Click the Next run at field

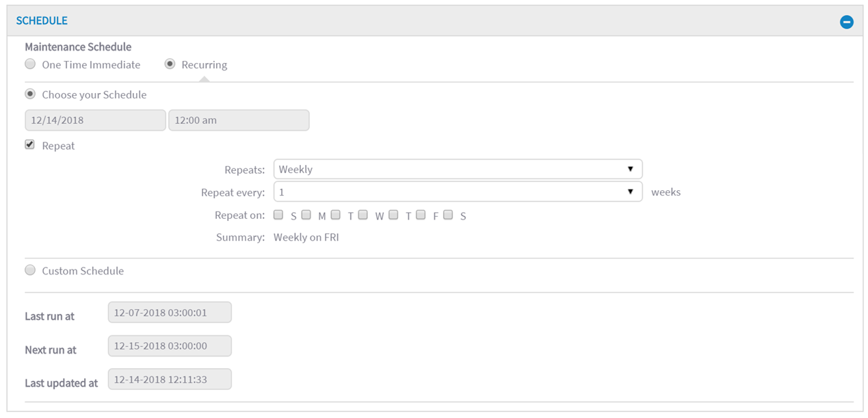pos(170,346)
